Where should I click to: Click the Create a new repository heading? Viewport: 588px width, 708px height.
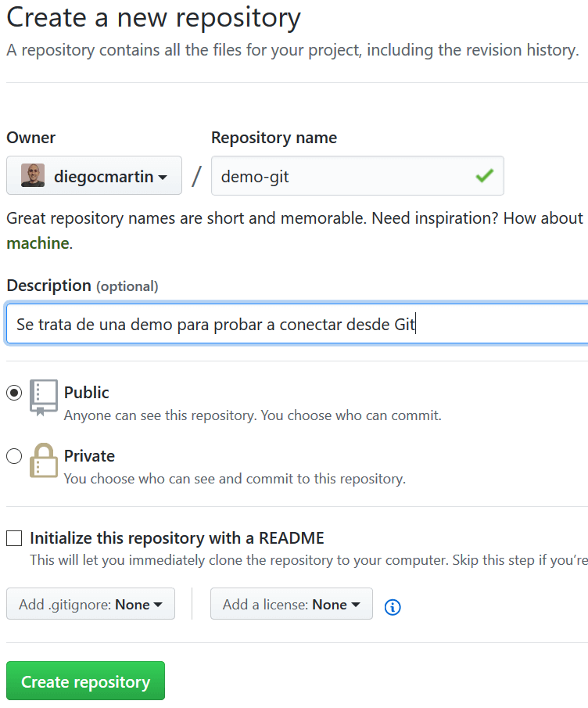(153, 17)
